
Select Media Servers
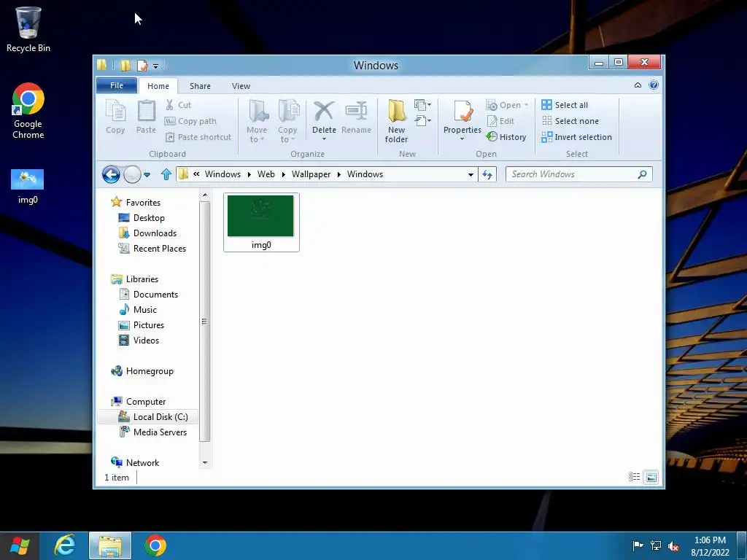point(153,432)
